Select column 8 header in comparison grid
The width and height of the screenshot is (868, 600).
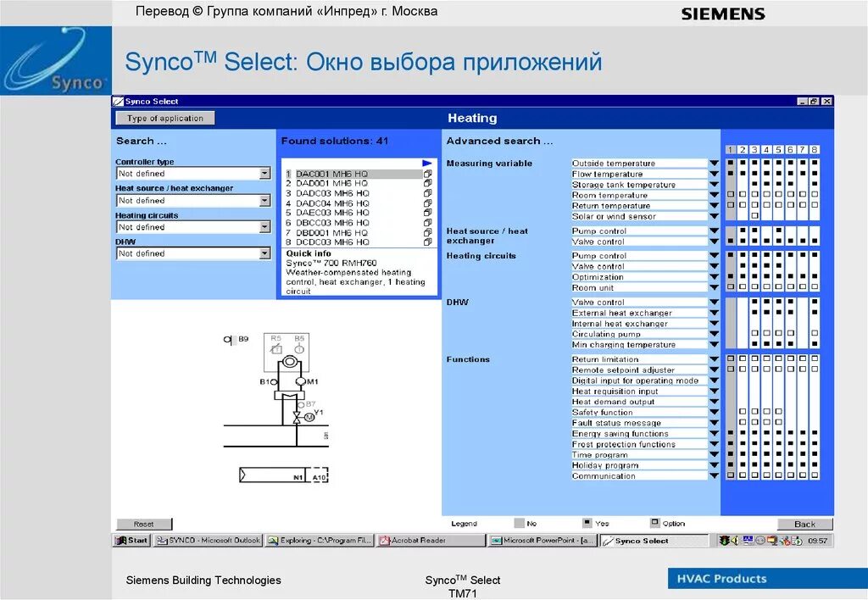815,150
